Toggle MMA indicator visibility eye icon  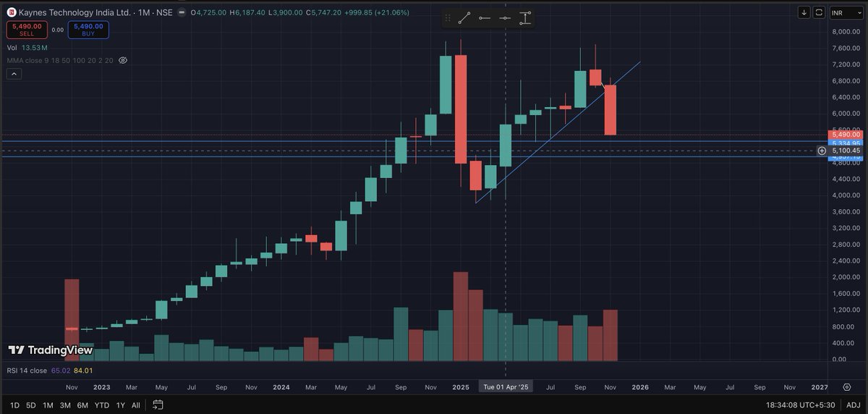point(123,60)
